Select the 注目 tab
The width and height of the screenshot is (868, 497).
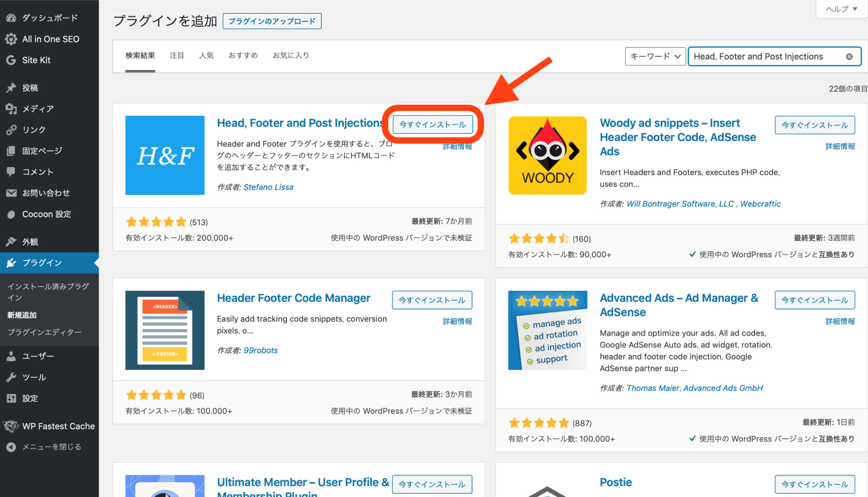177,55
